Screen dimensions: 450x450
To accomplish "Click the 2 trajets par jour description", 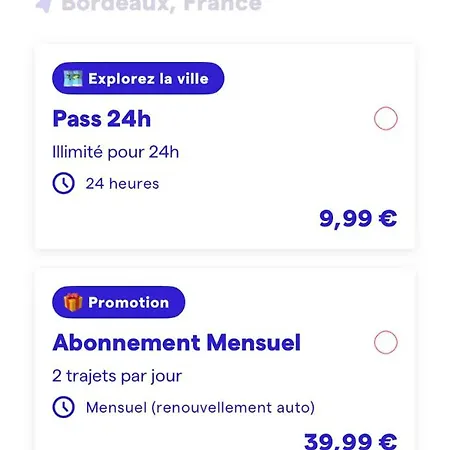I will tap(117, 376).
